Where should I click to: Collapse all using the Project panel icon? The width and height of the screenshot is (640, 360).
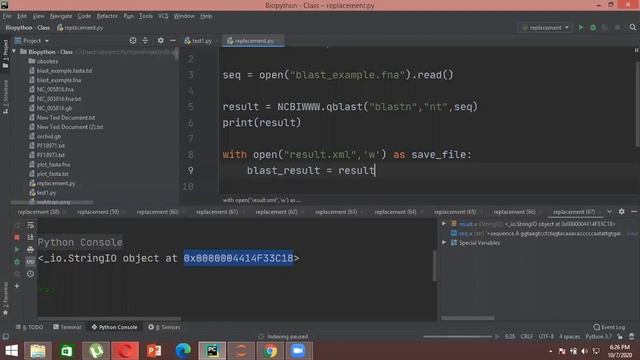145,40
